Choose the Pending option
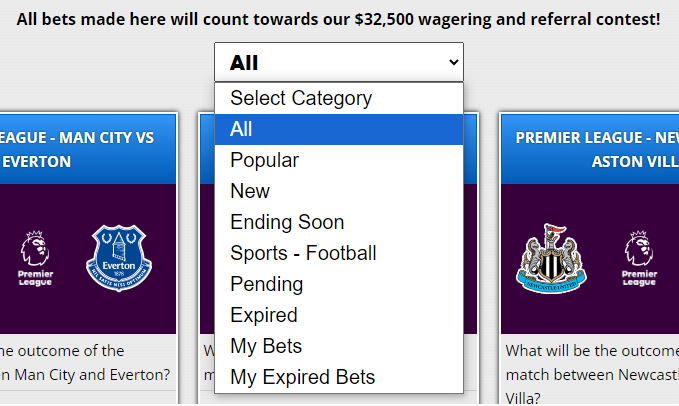Image resolution: width=679 pixels, height=406 pixels. pos(339,284)
